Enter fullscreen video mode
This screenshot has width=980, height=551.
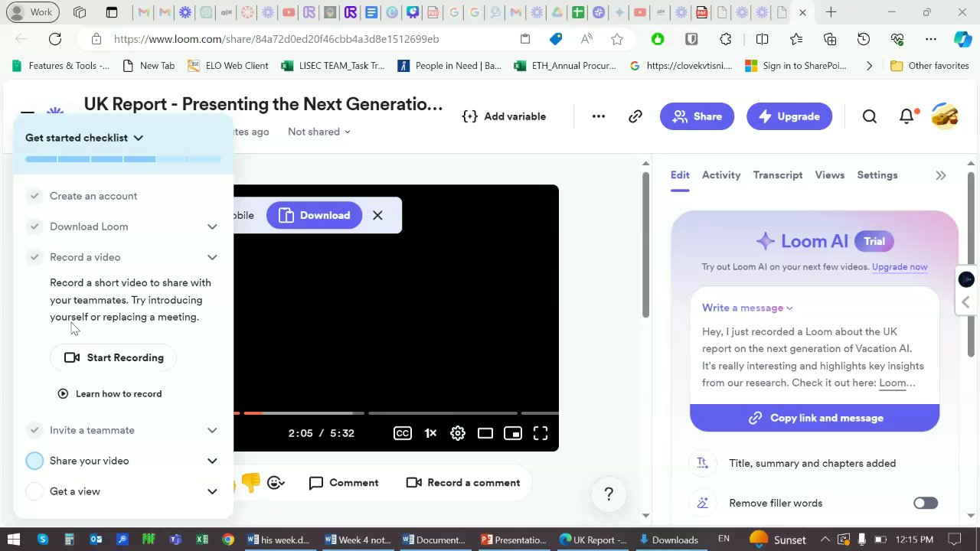[541, 433]
